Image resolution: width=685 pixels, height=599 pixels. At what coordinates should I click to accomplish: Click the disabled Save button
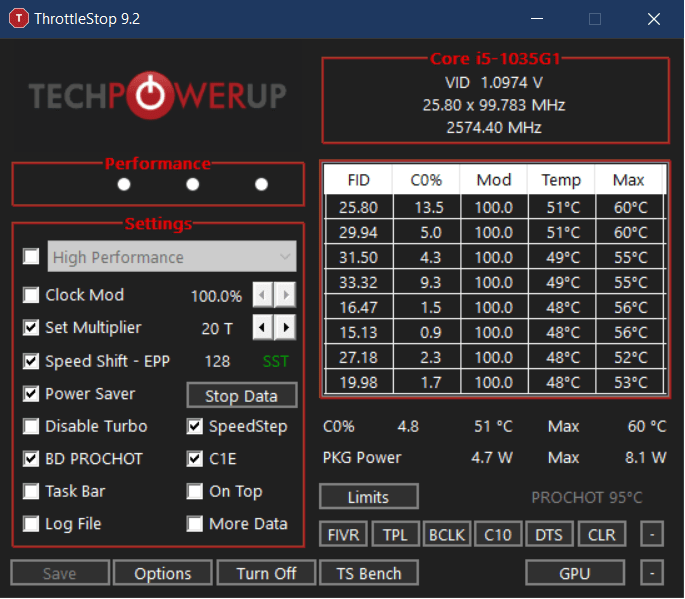pyautogui.click(x=60, y=572)
